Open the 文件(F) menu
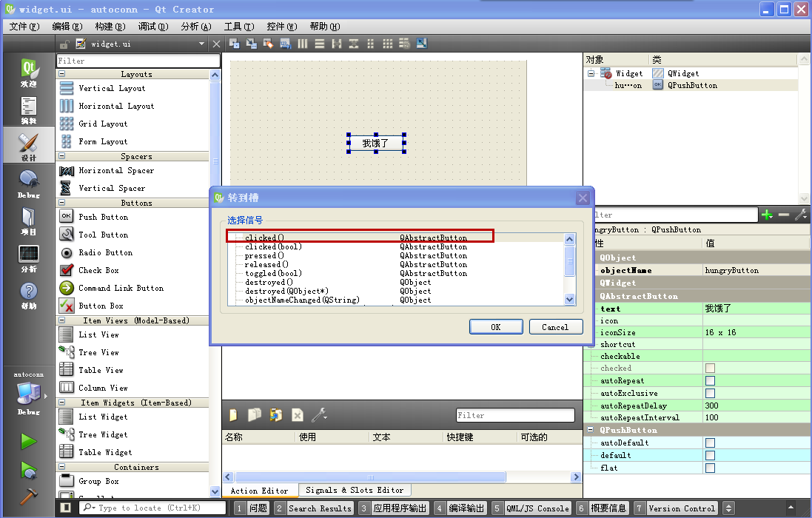812x518 pixels. click(24, 27)
